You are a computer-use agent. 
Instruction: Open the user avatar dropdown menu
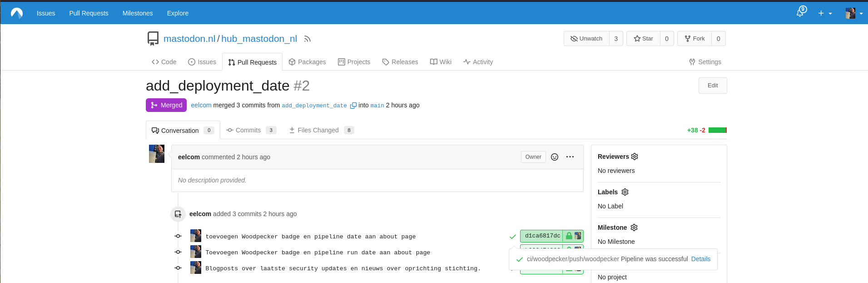tap(854, 13)
